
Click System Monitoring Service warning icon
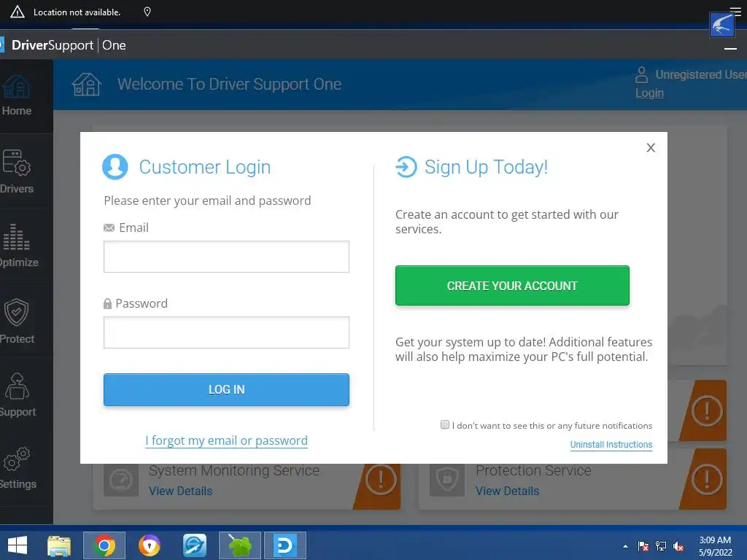point(381,480)
